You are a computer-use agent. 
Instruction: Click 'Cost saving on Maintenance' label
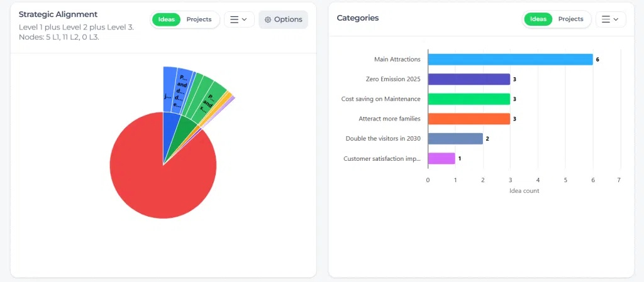point(380,99)
